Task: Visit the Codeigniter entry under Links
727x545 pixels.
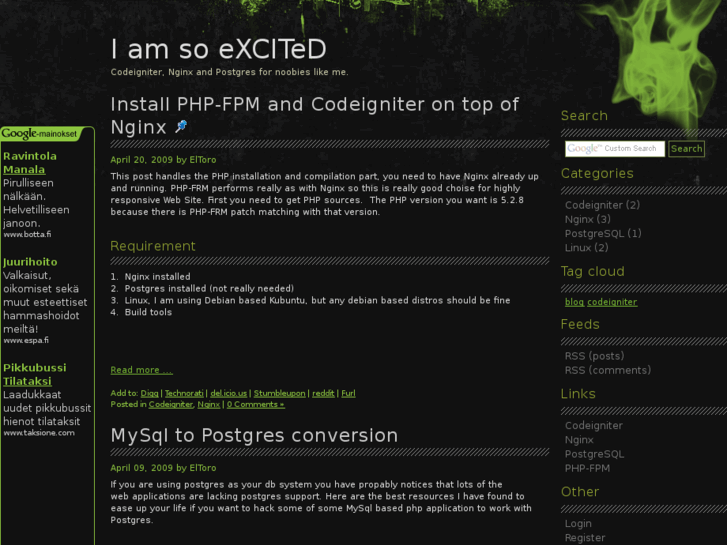Action: tap(593, 425)
